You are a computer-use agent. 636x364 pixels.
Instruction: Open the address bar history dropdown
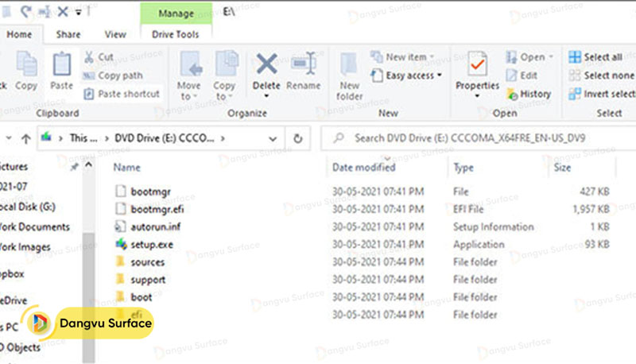273,139
